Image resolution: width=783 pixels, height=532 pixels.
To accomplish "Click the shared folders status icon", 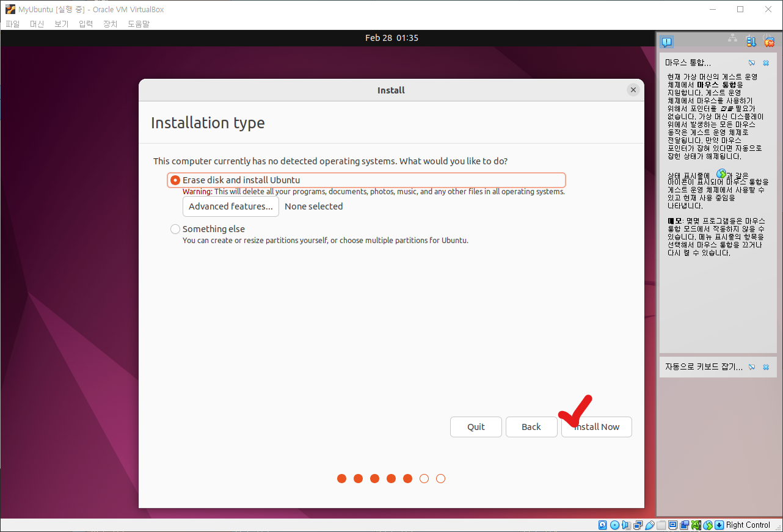I will click(661, 525).
